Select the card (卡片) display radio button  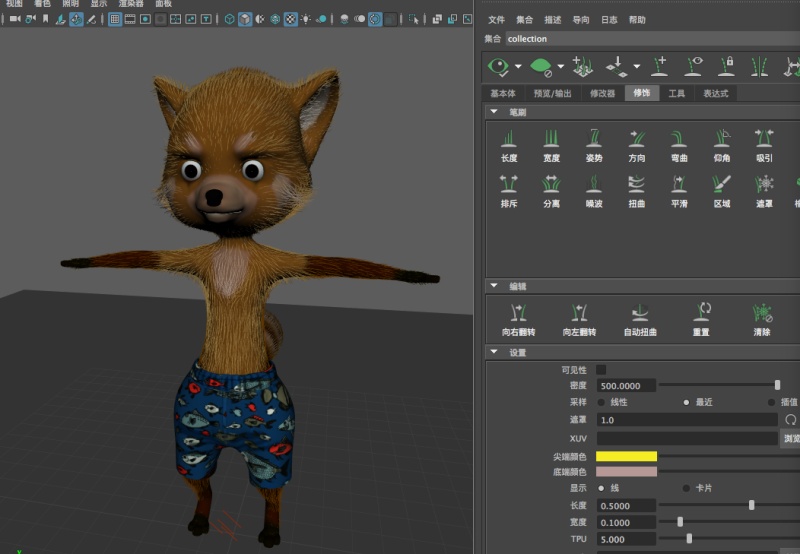pyautogui.click(x=686, y=488)
